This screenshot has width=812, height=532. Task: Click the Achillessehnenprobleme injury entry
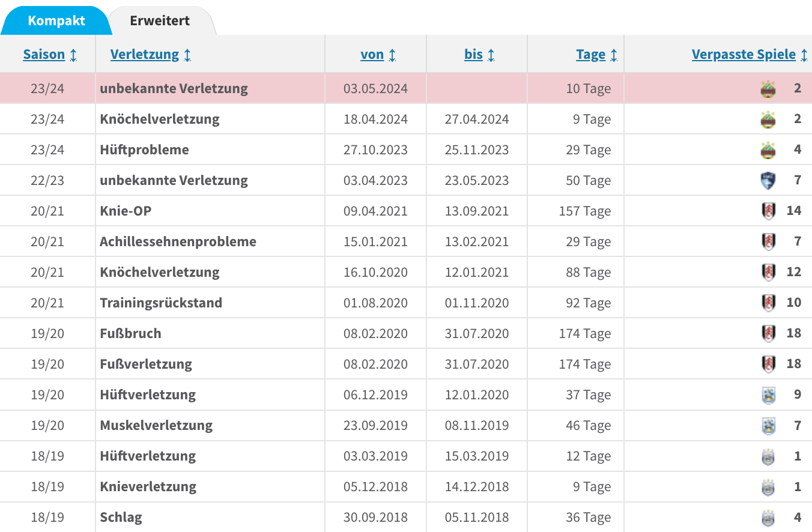[x=178, y=242]
